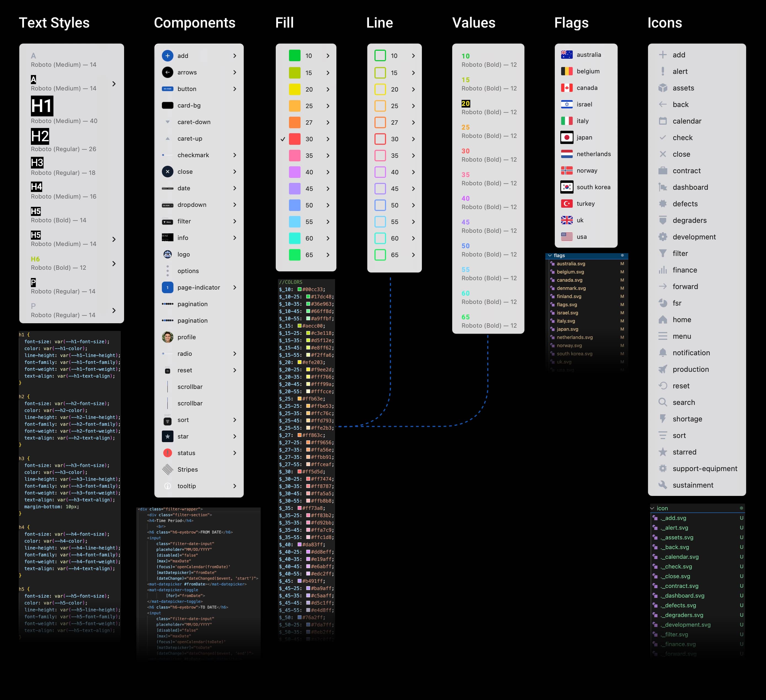Screen dimensions: 766x700
Task: Select the blue add component icon
Action: tap(168, 56)
